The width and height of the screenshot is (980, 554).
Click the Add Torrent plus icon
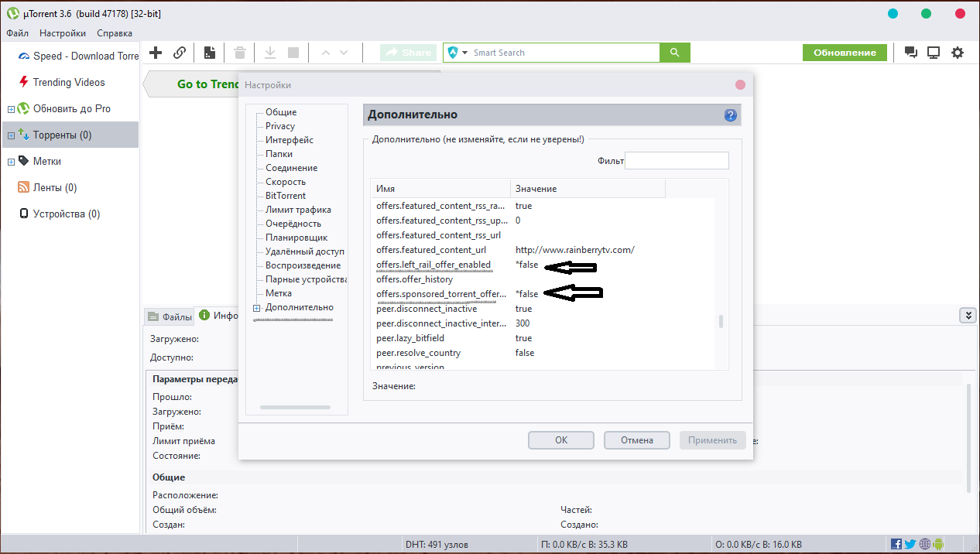pos(156,53)
